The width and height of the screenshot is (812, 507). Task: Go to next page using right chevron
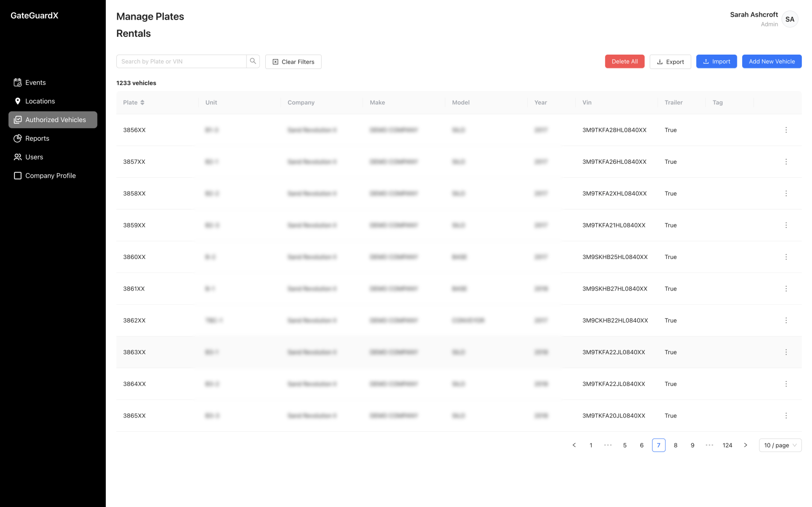745,445
